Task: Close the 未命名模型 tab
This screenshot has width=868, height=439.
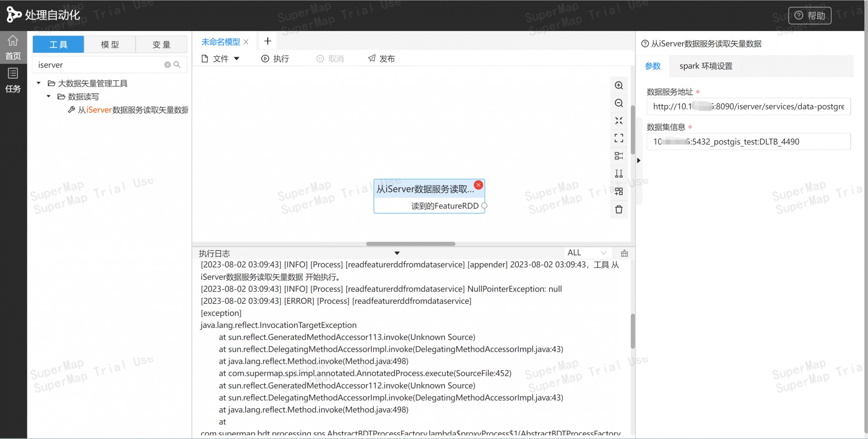Action: pos(246,42)
